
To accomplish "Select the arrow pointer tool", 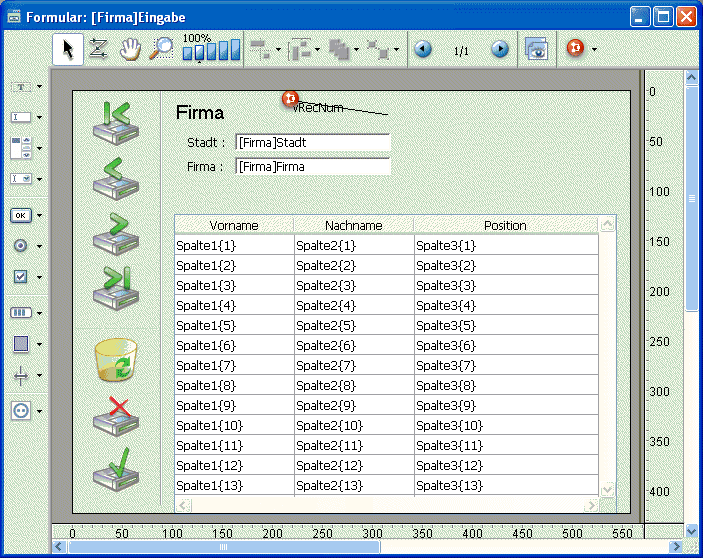I will pos(67,50).
